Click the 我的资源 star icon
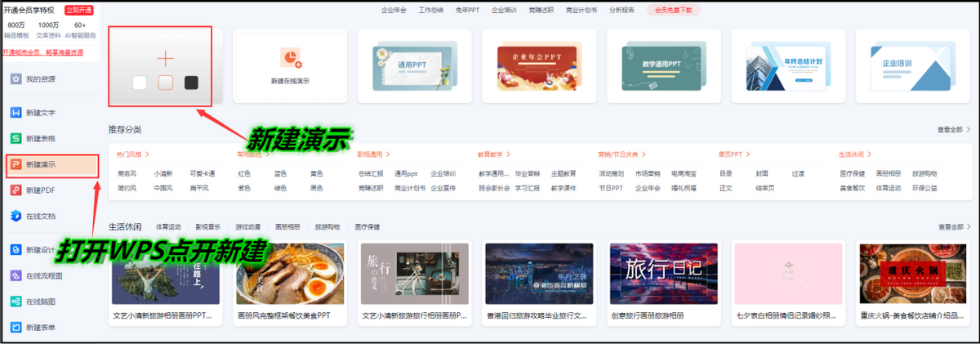 [x=16, y=79]
